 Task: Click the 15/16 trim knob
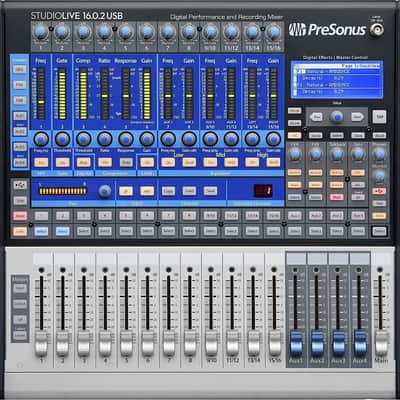273,33
